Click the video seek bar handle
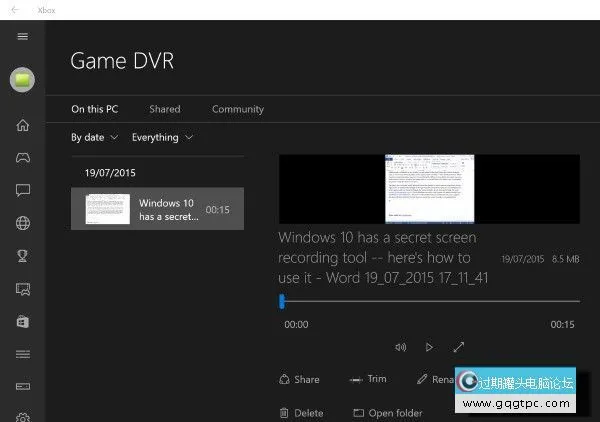 coord(282,301)
